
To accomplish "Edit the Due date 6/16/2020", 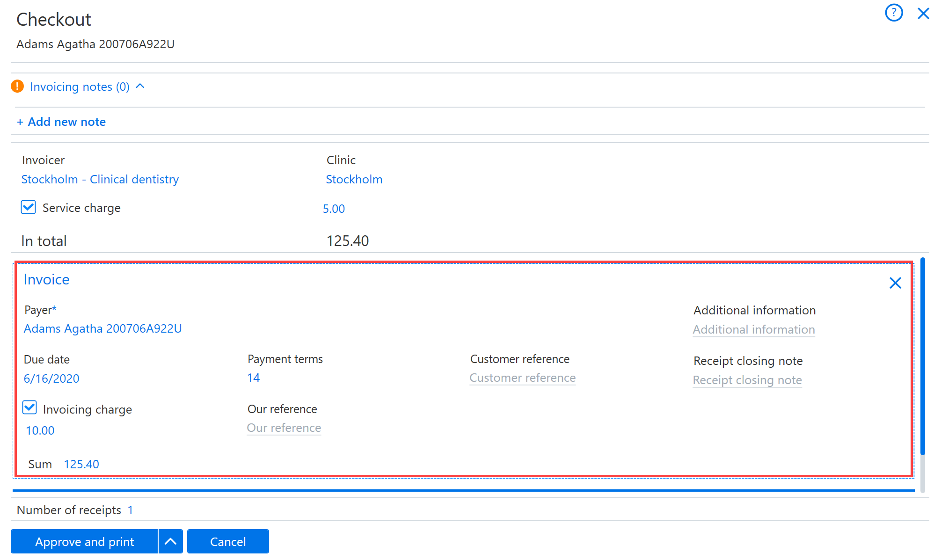I will coord(51,378).
